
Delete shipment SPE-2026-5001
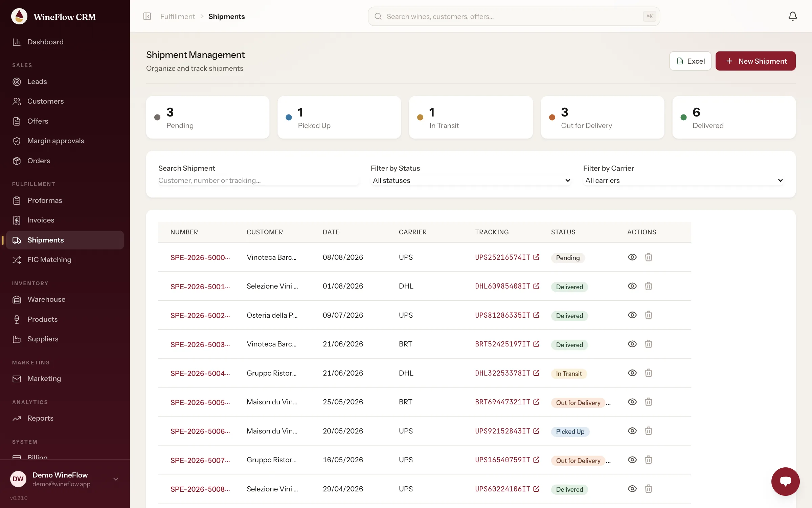pos(648,286)
